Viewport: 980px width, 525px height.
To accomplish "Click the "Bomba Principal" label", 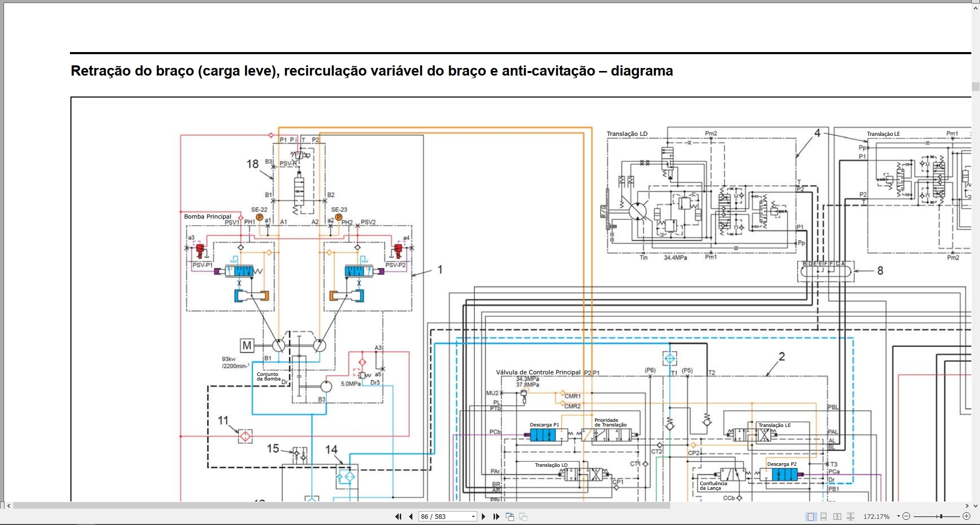I will pyautogui.click(x=207, y=217).
